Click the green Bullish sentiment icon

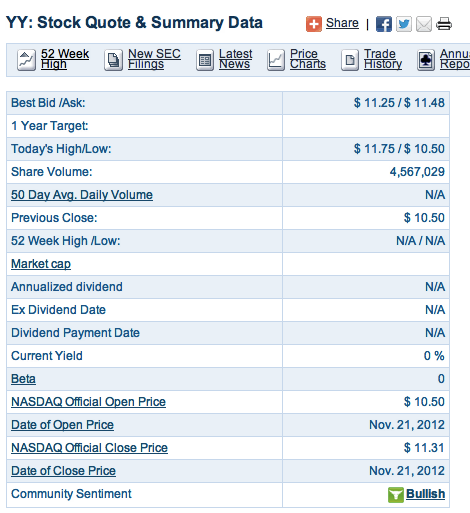[x=396, y=494]
